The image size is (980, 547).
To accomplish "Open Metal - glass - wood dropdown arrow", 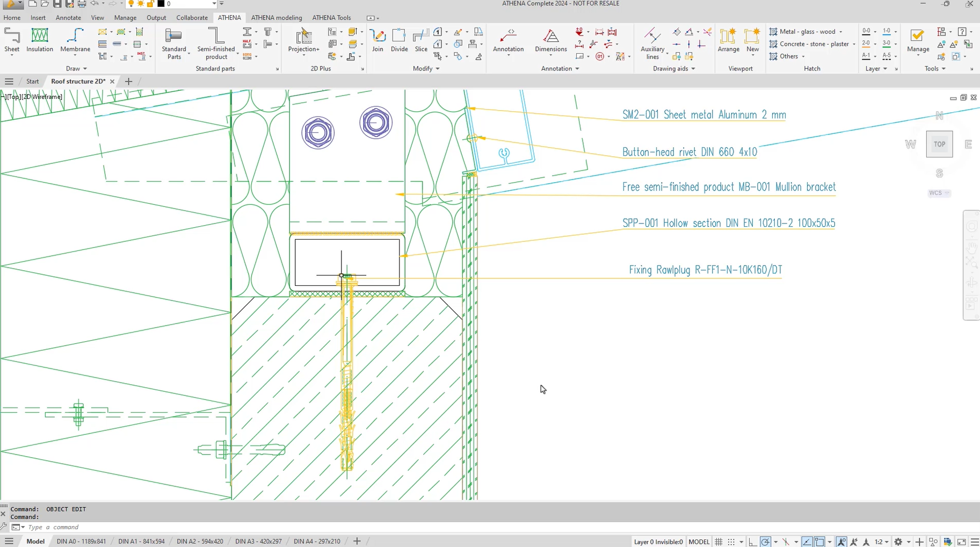I will coord(840,32).
